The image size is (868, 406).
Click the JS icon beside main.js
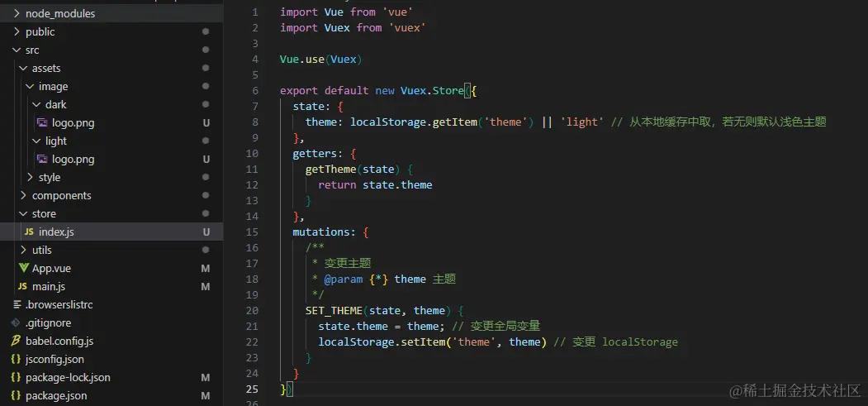pos(22,287)
